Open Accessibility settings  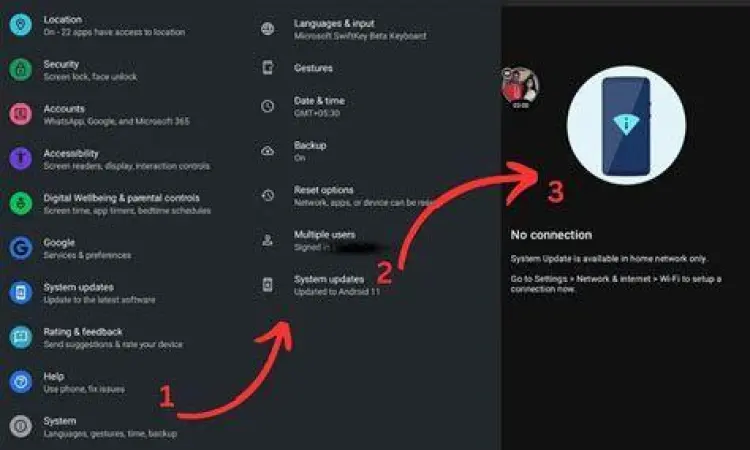click(126, 159)
